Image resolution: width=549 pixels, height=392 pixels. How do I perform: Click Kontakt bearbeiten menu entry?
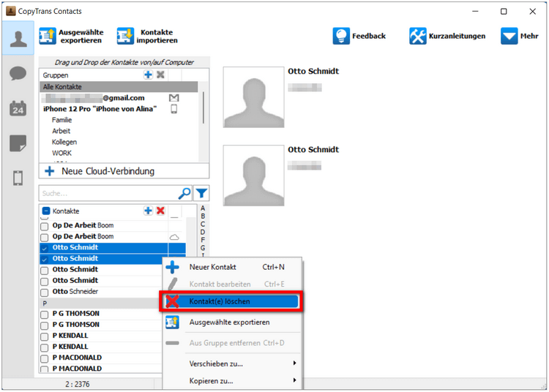[x=231, y=284]
